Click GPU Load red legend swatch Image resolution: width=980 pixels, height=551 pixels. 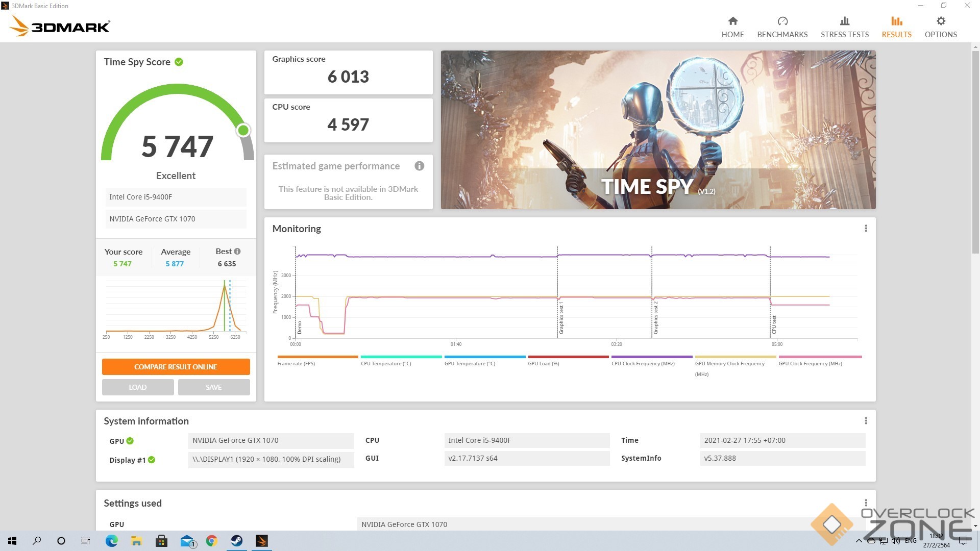point(568,357)
